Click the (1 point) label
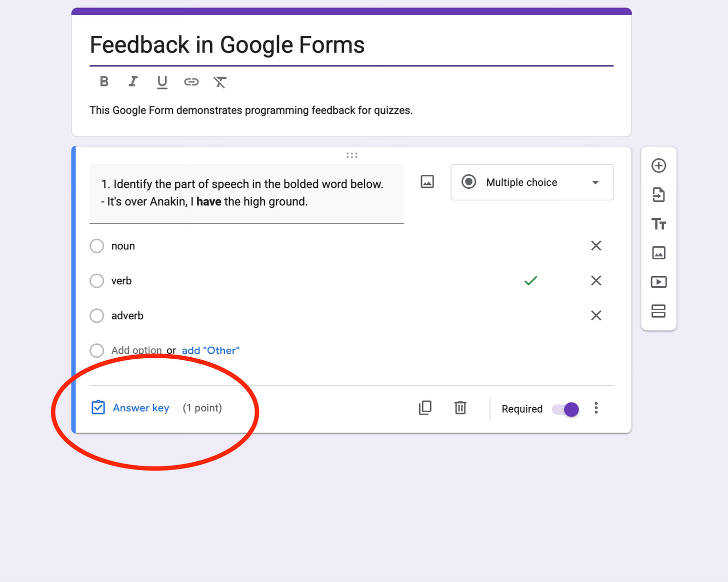 click(x=202, y=408)
